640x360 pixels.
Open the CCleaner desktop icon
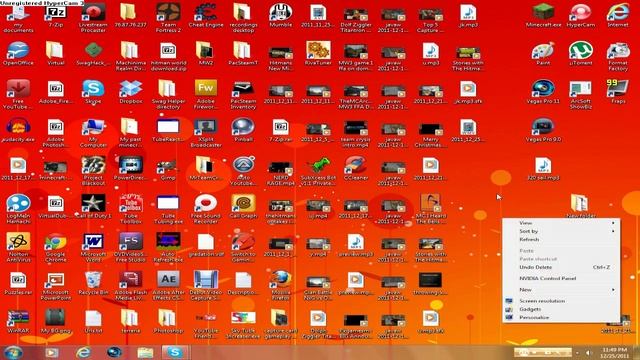[x=356, y=165]
